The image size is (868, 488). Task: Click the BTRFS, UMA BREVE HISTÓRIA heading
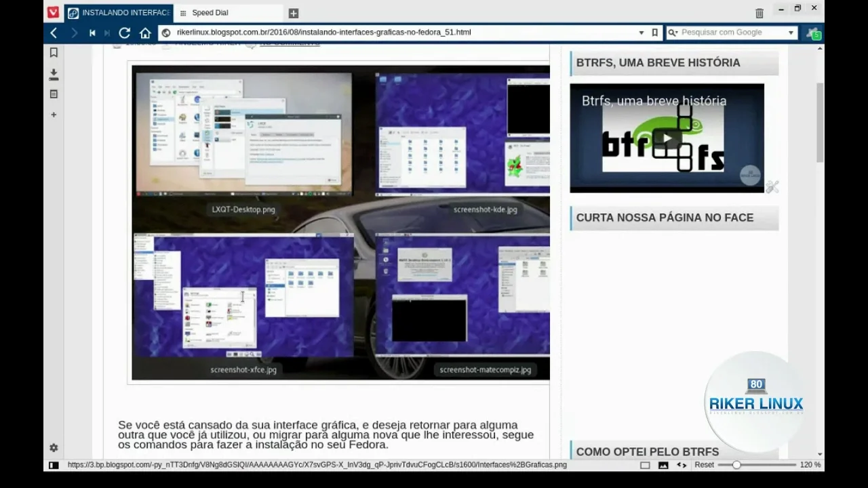658,62
